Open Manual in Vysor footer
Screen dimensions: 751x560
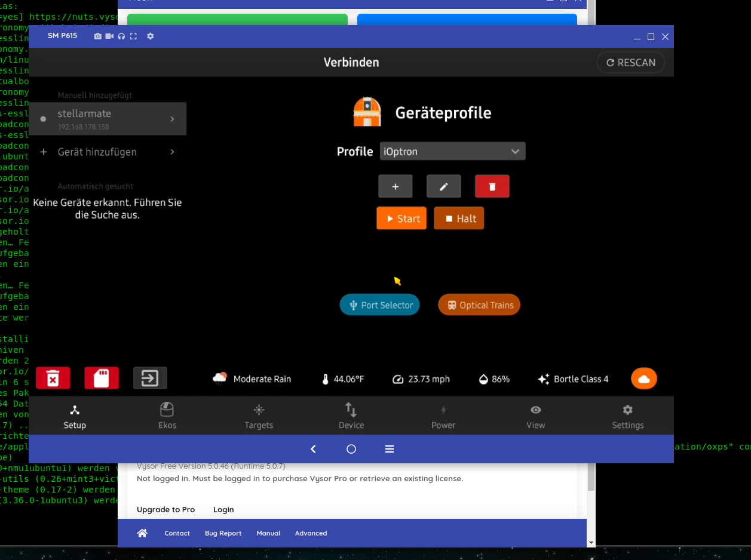pyautogui.click(x=268, y=533)
